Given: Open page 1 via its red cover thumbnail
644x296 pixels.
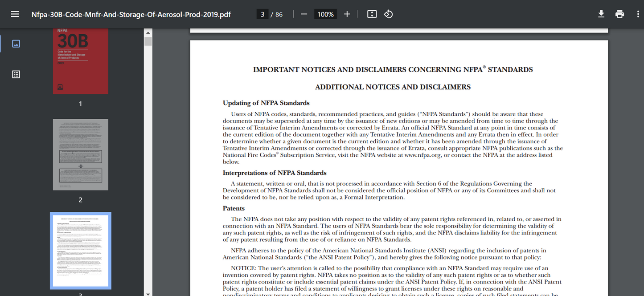Looking at the screenshot, I should point(80,61).
